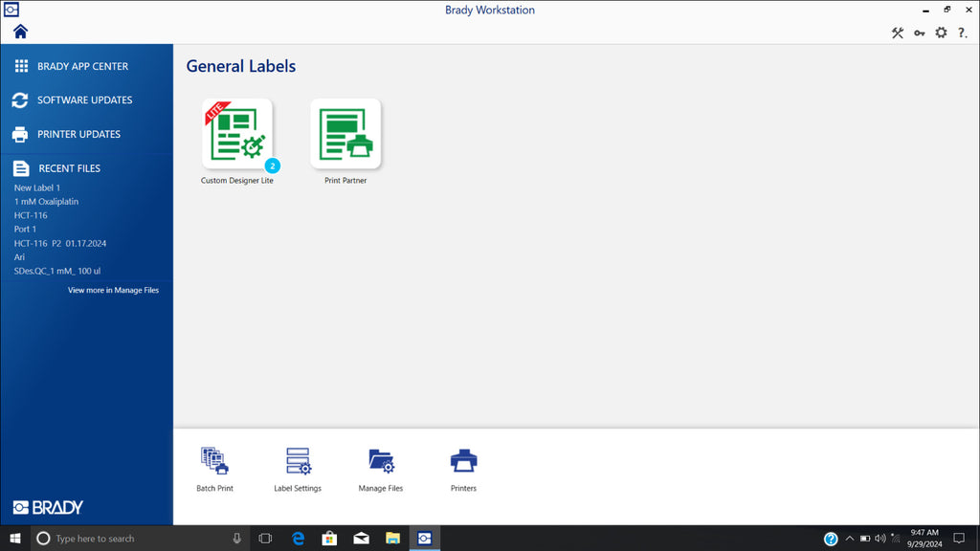Open the Custom Designer Lite app
The image size is (980, 551).
coord(237,134)
